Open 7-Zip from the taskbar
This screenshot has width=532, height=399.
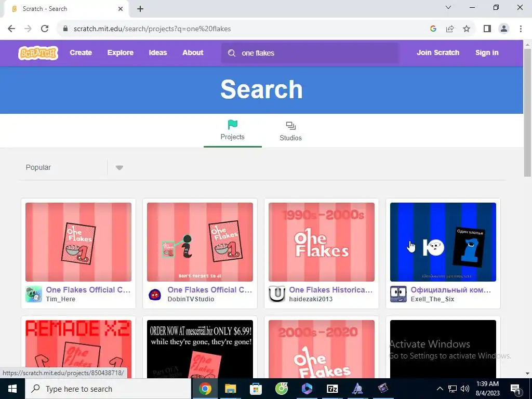332,389
